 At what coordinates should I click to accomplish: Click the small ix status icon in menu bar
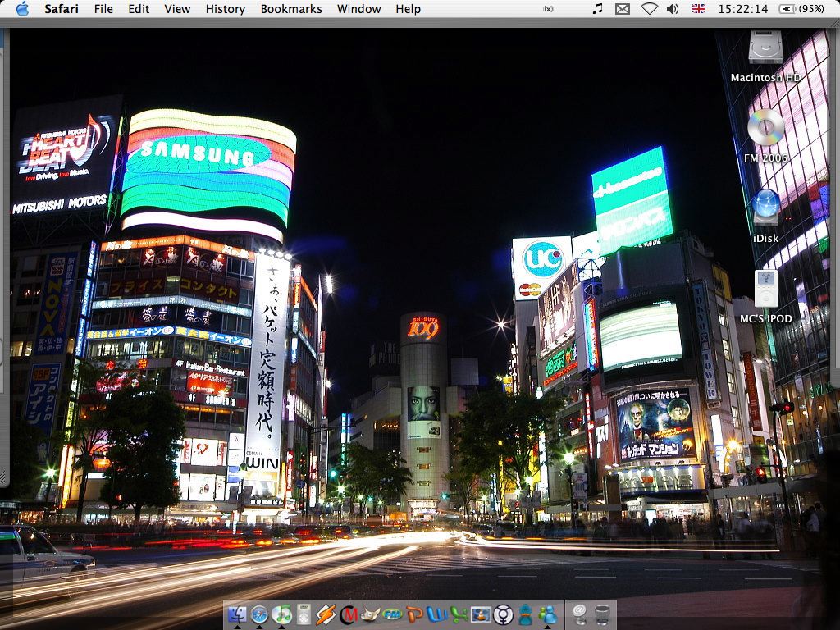[x=547, y=9]
